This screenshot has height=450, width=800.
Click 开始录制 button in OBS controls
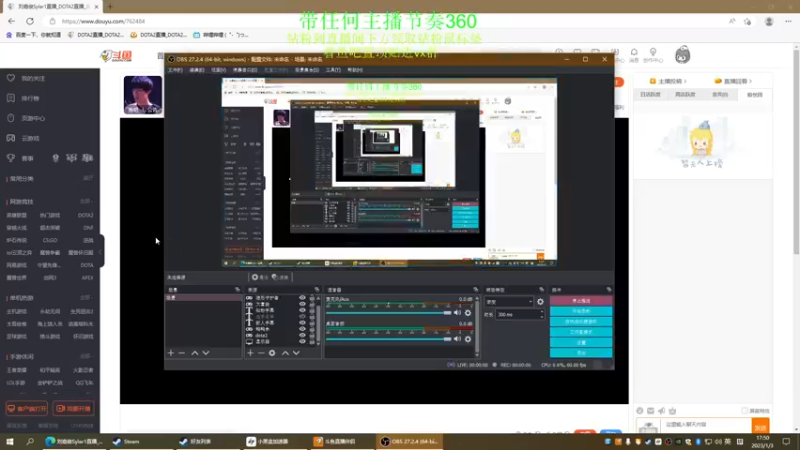(x=581, y=311)
